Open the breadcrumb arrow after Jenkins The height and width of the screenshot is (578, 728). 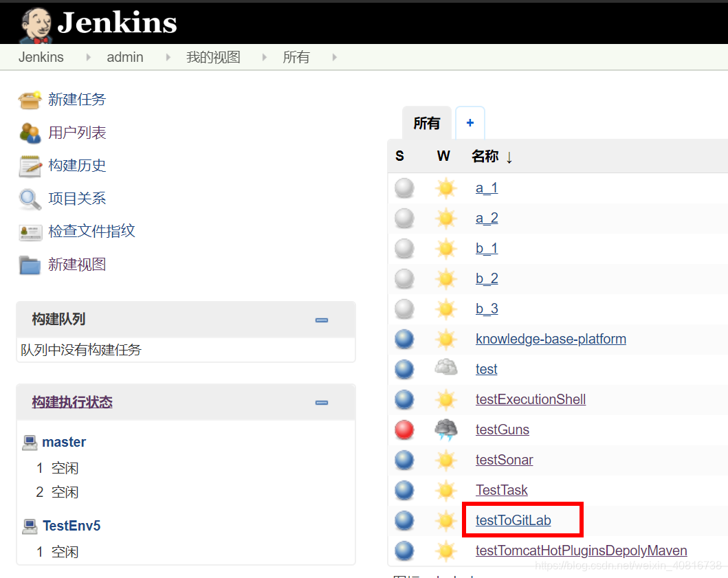[88, 57]
